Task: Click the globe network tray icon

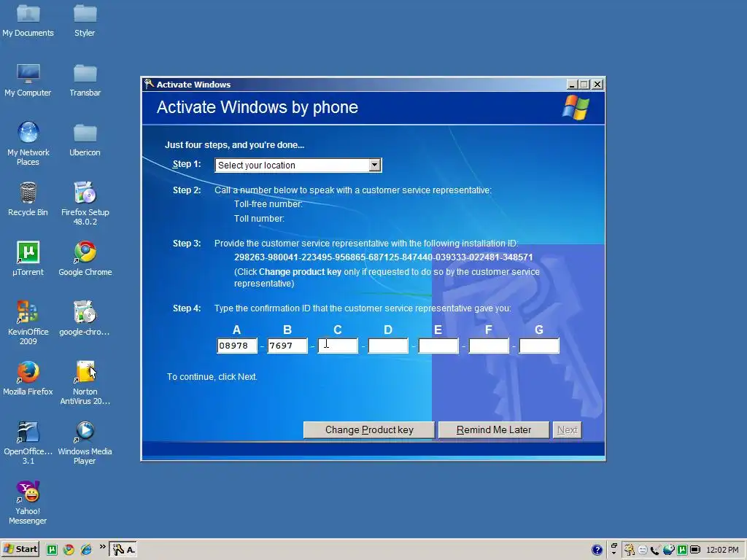Action: point(668,550)
